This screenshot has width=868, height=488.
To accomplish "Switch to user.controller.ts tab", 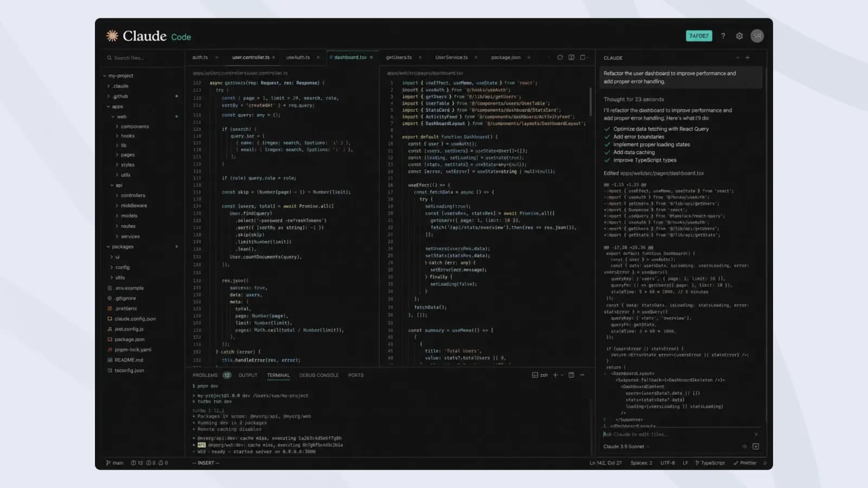I will (251, 57).
